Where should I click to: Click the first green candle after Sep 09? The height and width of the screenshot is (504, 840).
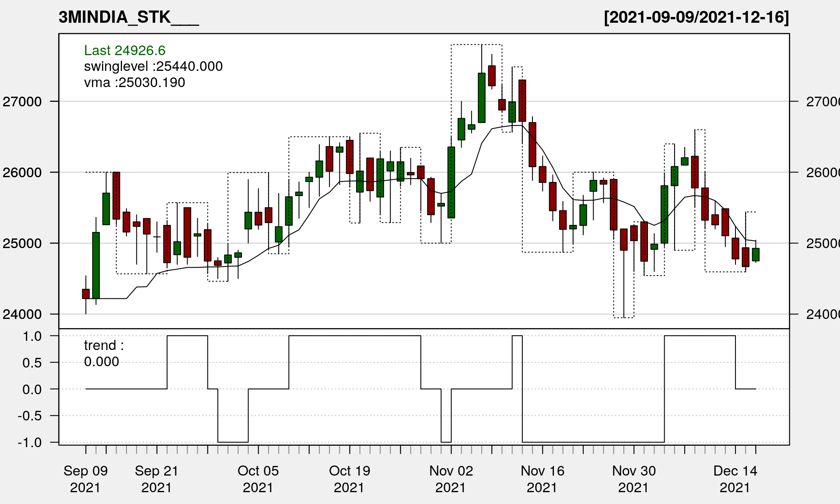96,265
